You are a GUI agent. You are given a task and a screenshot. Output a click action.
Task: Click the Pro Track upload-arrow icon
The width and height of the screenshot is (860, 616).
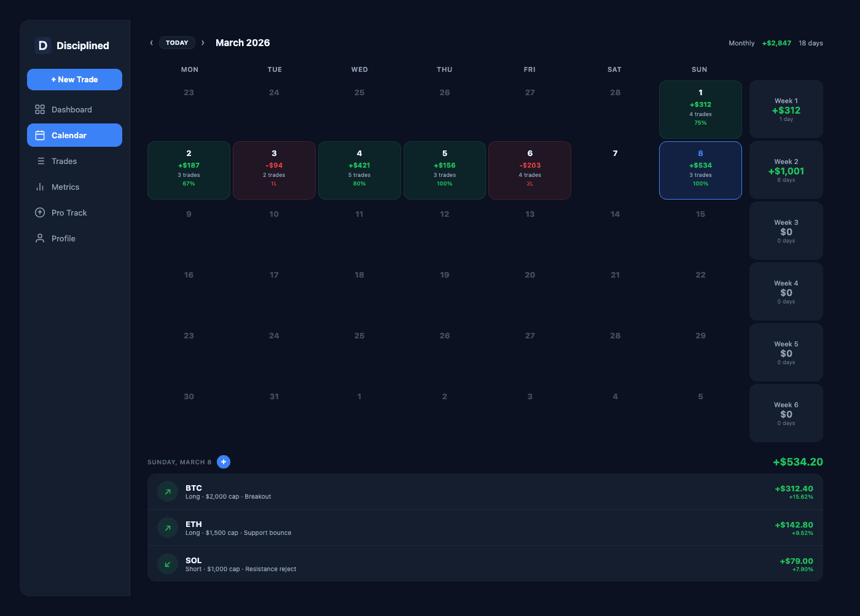point(40,212)
